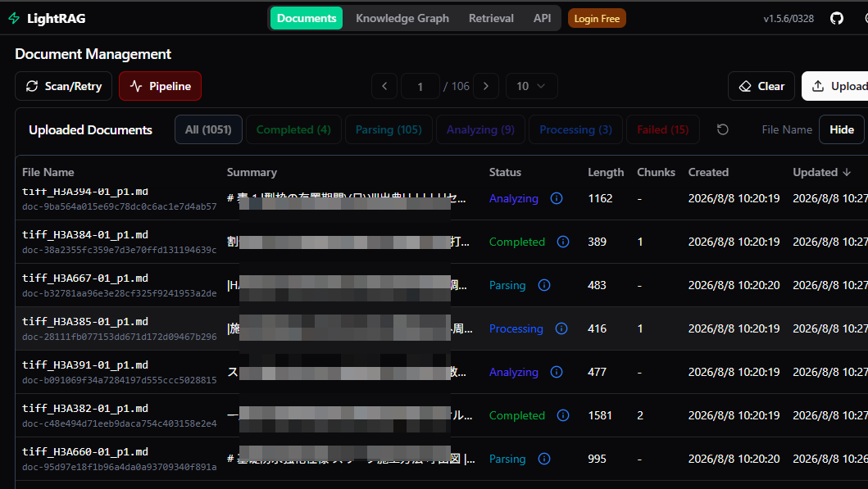
Task: Click version label v1.5.6/0328
Action: 788,18
